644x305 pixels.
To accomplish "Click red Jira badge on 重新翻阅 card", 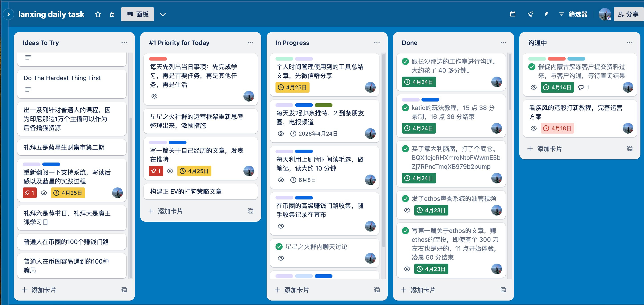I will 30,193.
